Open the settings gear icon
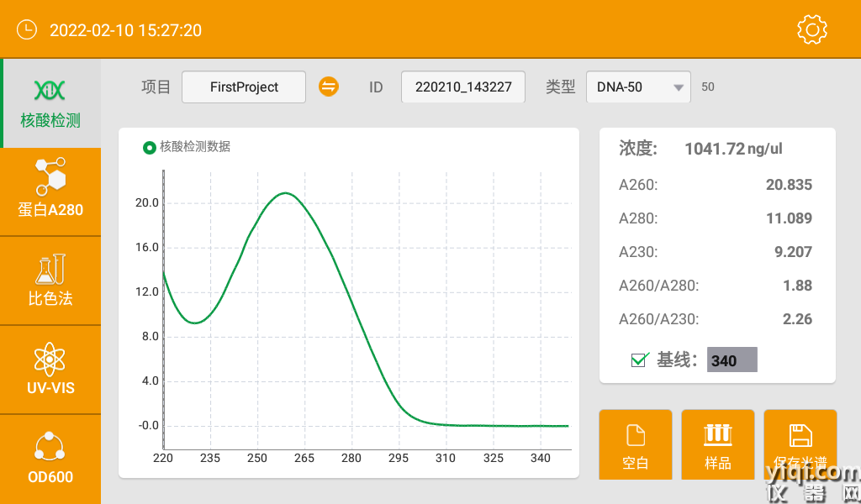The height and width of the screenshot is (504, 861). (812, 29)
